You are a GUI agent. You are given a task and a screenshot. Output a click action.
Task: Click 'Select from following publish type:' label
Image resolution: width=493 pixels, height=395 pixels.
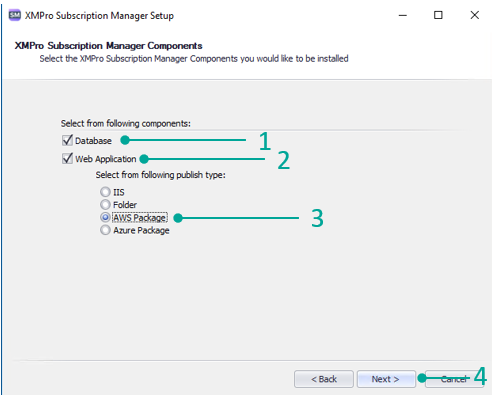point(160,175)
